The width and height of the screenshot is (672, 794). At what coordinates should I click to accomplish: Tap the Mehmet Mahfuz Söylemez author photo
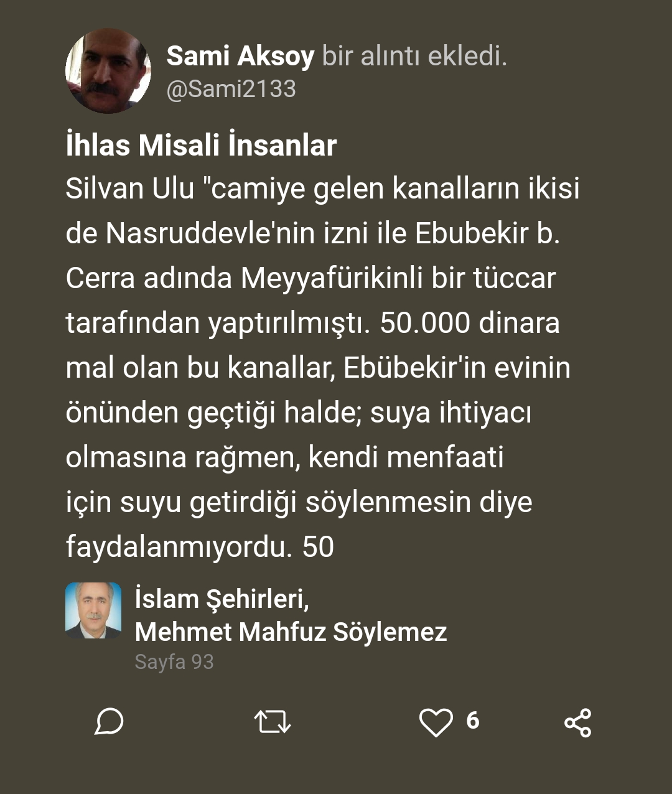click(93, 610)
